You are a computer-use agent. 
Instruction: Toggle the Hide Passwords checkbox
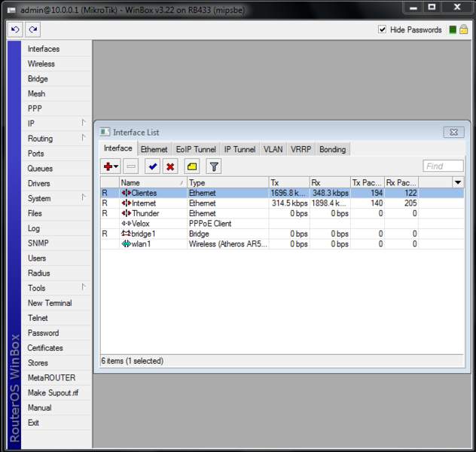pos(382,29)
